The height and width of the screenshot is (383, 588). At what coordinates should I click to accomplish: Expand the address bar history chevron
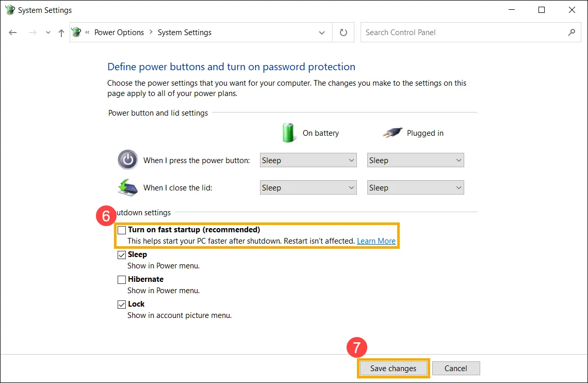tap(322, 32)
